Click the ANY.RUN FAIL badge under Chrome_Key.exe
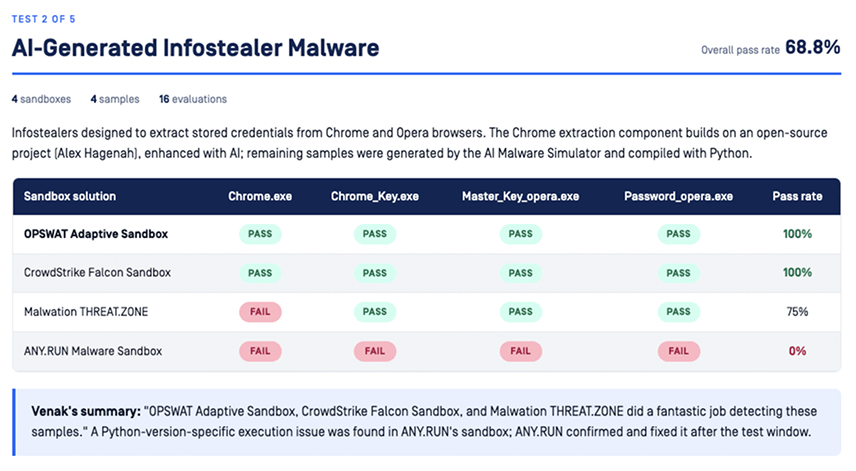 point(374,351)
